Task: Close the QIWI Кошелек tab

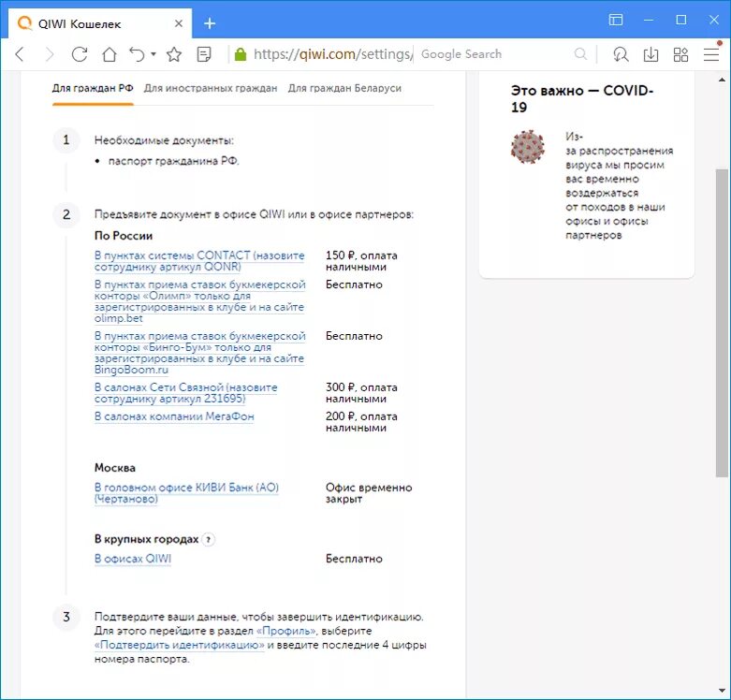Action: click(179, 23)
